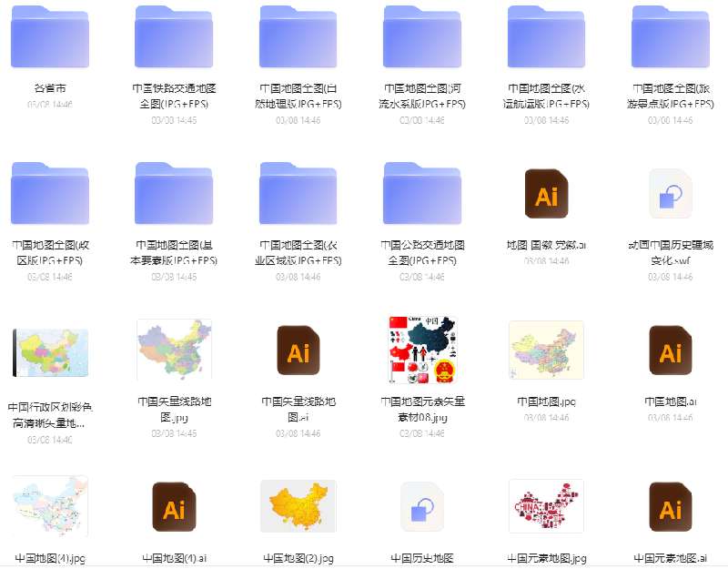728x569 pixels.
Task: Open the 中国元素地图.ai Illustrator file
Action: coord(670,507)
